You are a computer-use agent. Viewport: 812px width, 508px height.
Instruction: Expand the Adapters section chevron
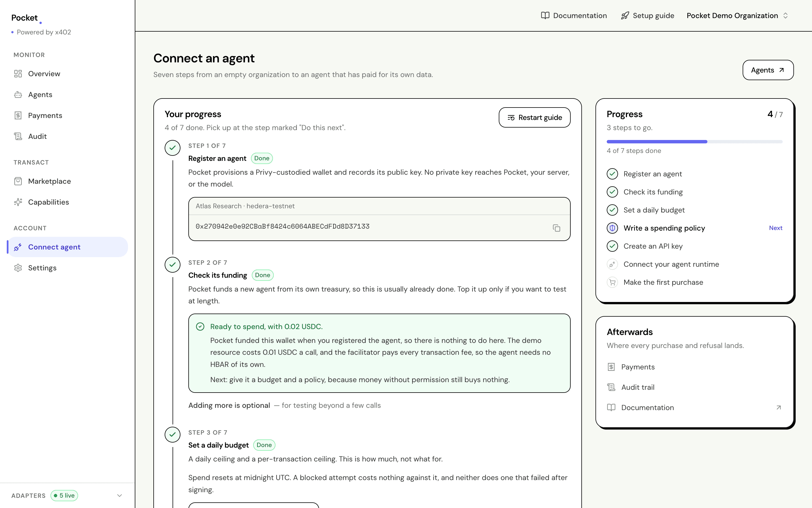[x=120, y=496]
